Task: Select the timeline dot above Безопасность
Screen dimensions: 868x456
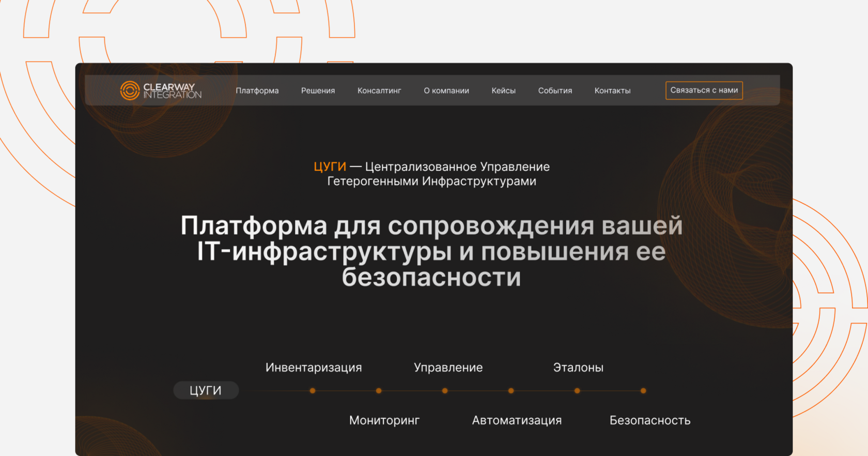Action: click(x=643, y=391)
